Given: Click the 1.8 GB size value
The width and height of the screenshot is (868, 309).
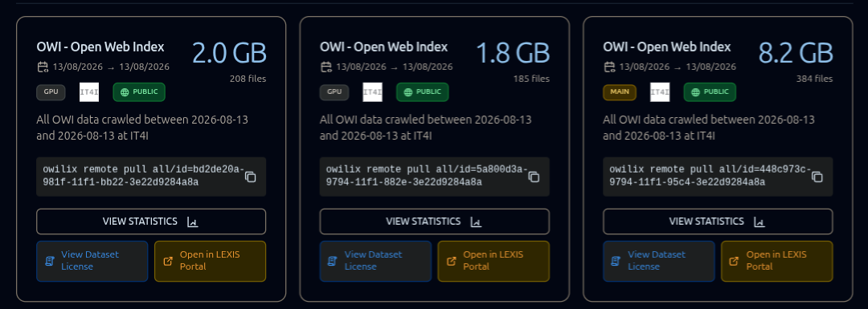Looking at the screenshot, I should pyautogui.click(x=513, y=53).
